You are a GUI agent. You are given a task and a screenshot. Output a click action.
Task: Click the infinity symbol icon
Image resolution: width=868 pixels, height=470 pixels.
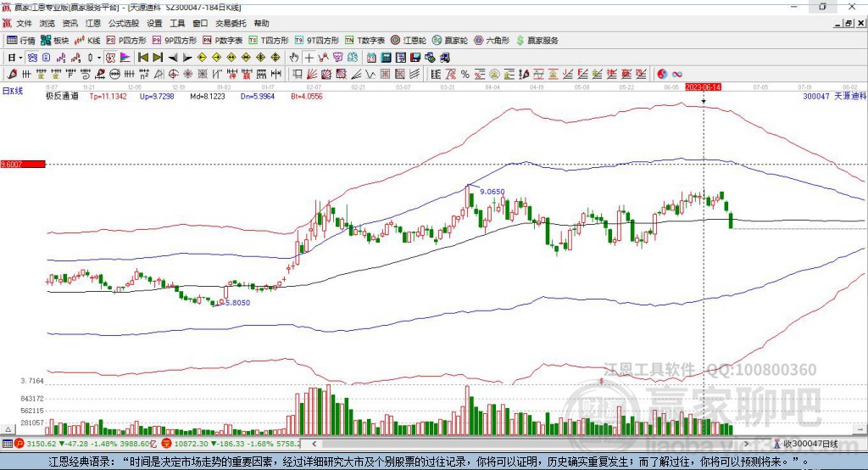[x=676, y=74]
